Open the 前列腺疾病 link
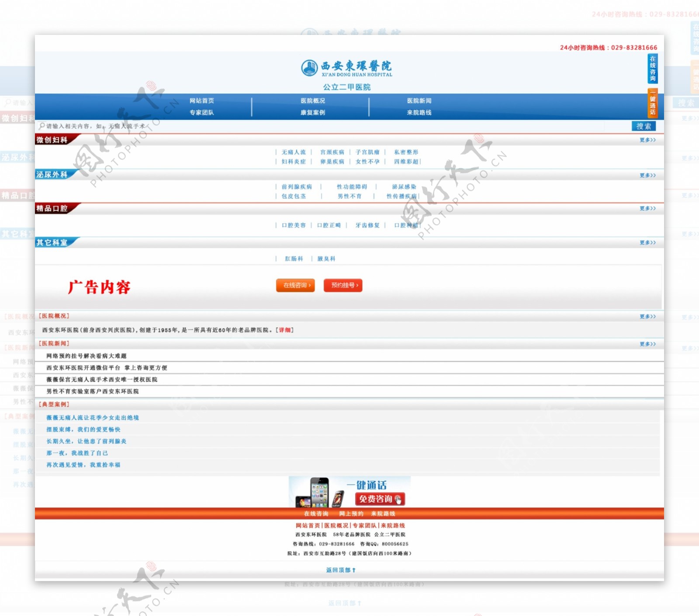 [x=297, y=187]
